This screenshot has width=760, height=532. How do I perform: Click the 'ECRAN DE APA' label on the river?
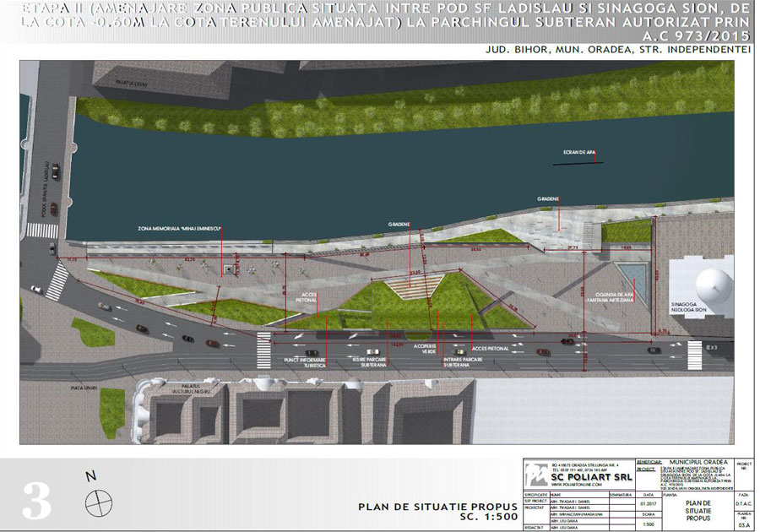(x=578, y=152)
